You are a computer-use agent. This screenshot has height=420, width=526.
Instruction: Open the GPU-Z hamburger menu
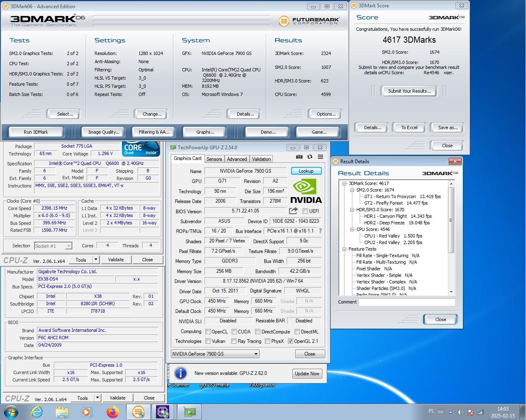(320, 157)
